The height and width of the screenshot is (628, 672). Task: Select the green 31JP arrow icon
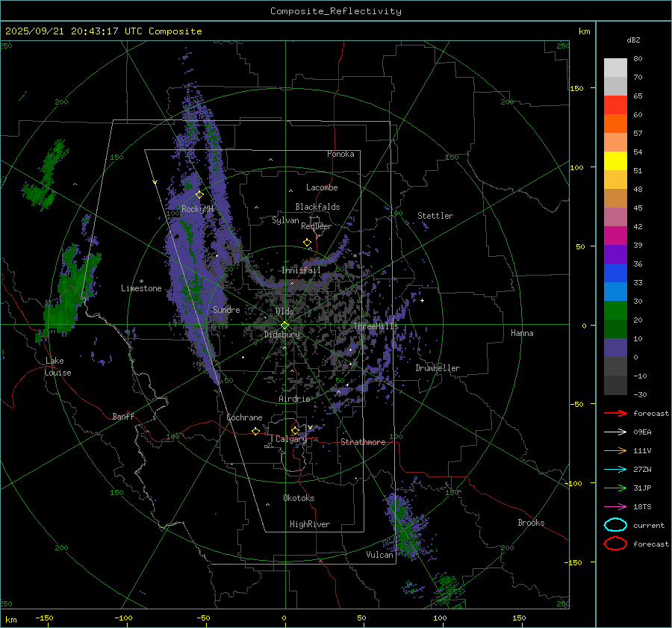tap(615, 488)
